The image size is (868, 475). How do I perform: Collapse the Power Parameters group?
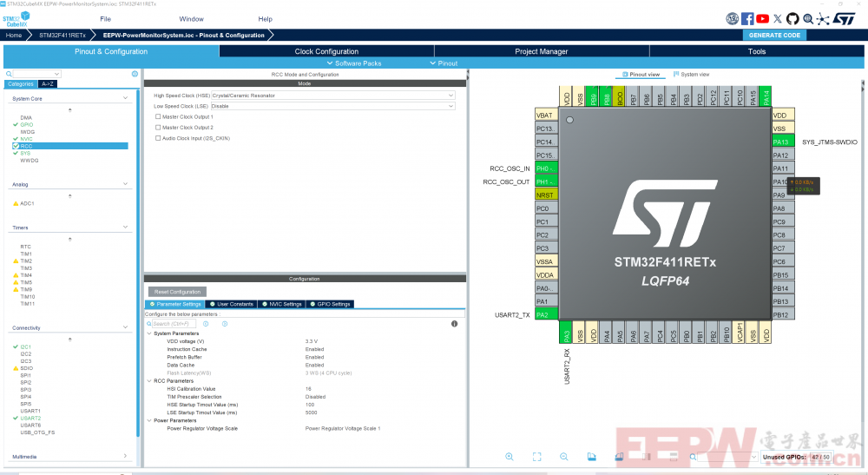point(149,420)
